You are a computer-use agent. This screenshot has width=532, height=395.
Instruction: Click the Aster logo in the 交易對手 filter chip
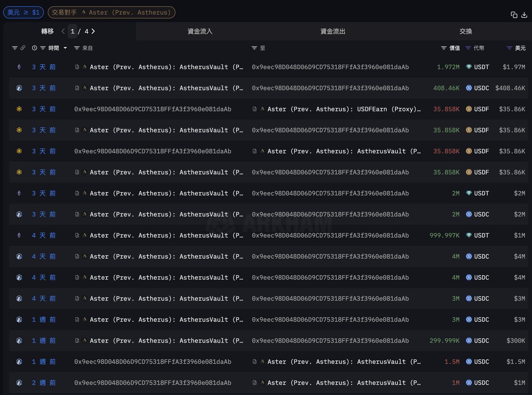pyautogui.click(x=83, y=12)
